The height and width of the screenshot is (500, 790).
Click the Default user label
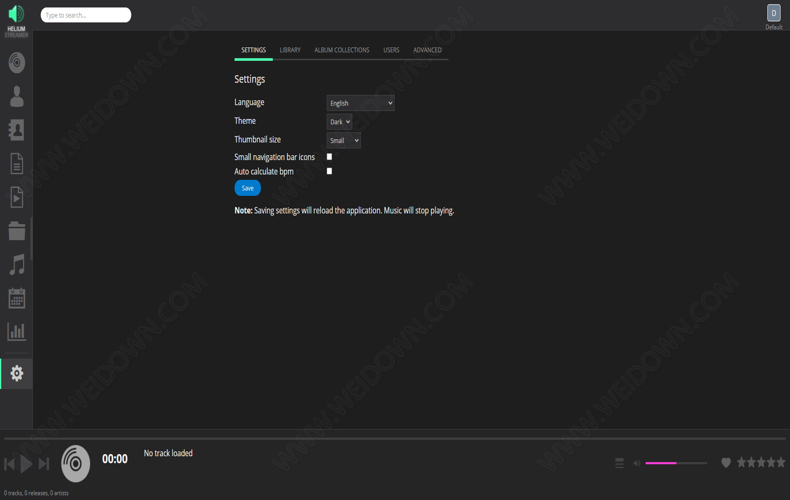(773, 27)
